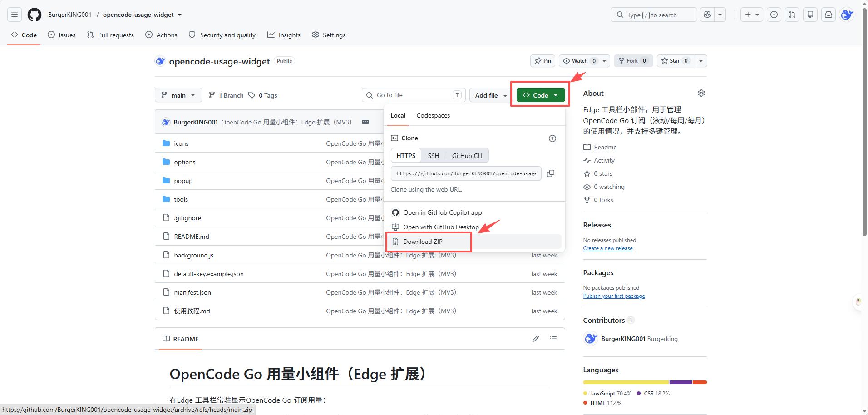Open the issues inbox icon in header
Screen dimensions: 868x415
pos(774,15)
